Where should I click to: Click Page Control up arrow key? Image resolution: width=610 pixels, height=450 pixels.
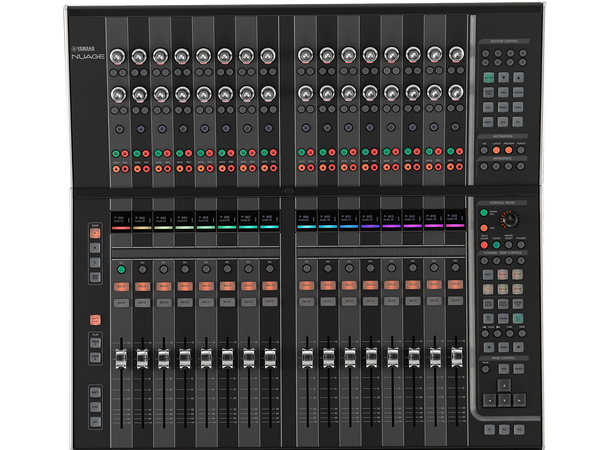tap(504, 385)
